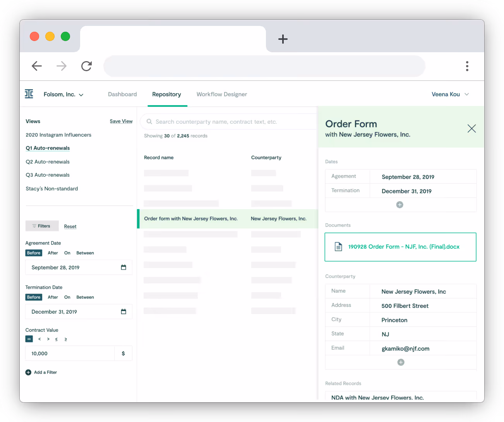
Task: Choose greater-than operator for Contract Value
Action: click(x=48, y=339)
